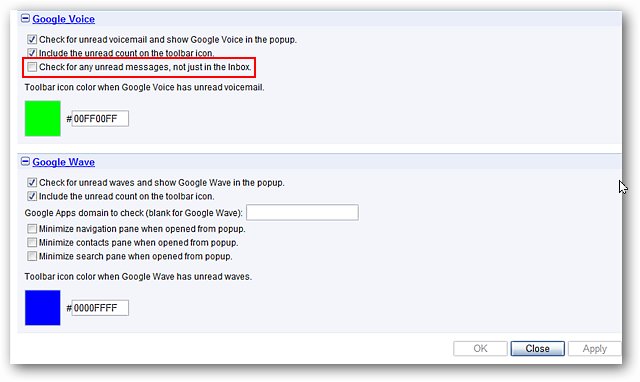
Task: Collapse the Google Wave section
Action: coord(25,162)
